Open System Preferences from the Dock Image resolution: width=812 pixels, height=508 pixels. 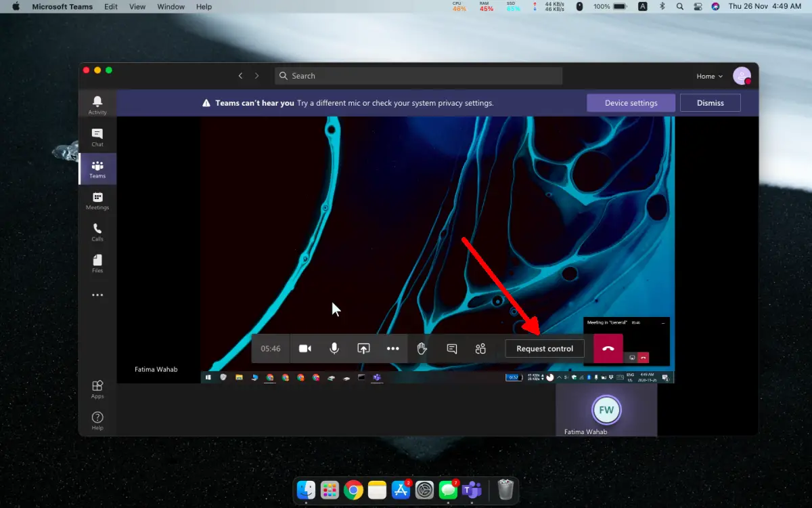click(x=424, y=489)
